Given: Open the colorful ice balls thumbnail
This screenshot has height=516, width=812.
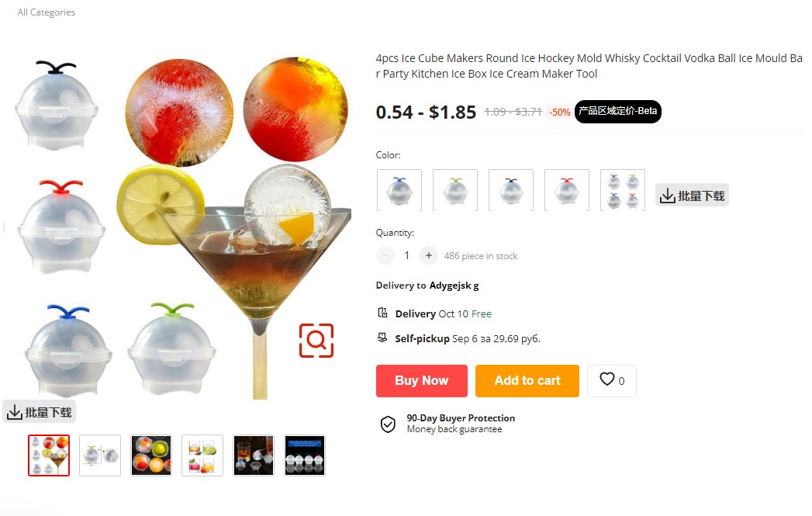Looking at the screenshot, I should (x=151, y=455).
